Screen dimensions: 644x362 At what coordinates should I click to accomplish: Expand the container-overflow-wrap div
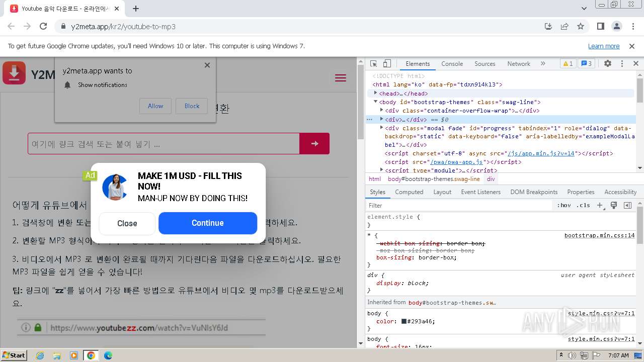[382, 110]
